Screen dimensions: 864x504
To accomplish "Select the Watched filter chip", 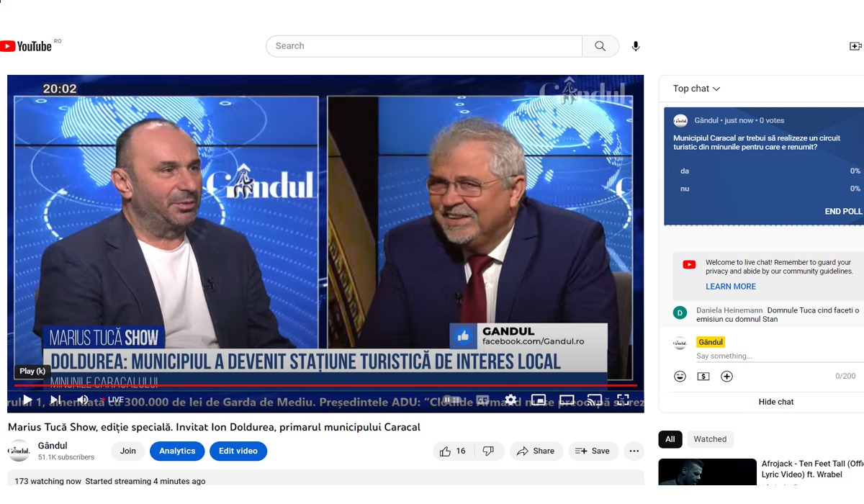I will tap(710, 439).
